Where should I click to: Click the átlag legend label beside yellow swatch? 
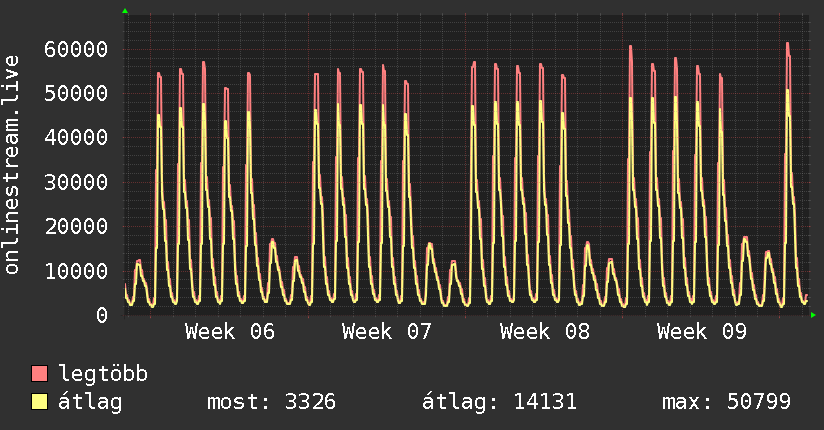pos(90,402)
